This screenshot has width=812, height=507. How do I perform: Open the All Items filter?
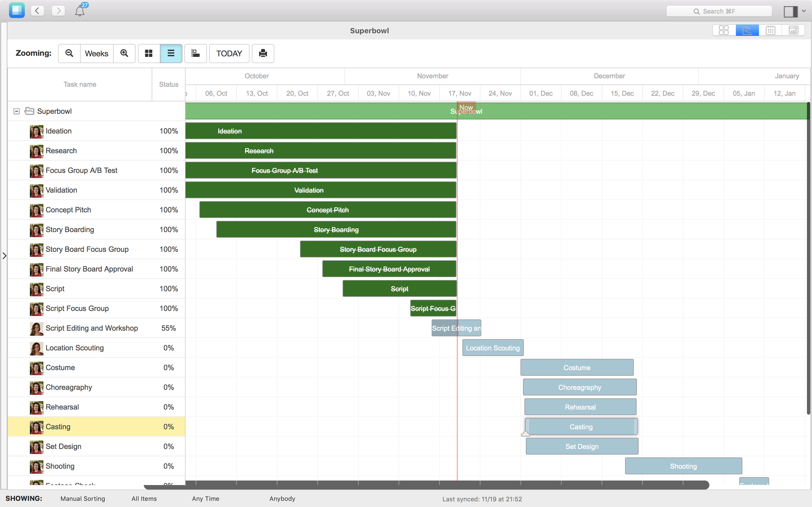144,499
